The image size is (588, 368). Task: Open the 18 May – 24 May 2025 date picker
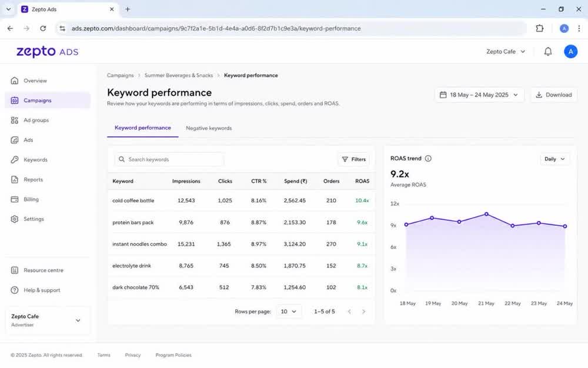tap(479, 95)
